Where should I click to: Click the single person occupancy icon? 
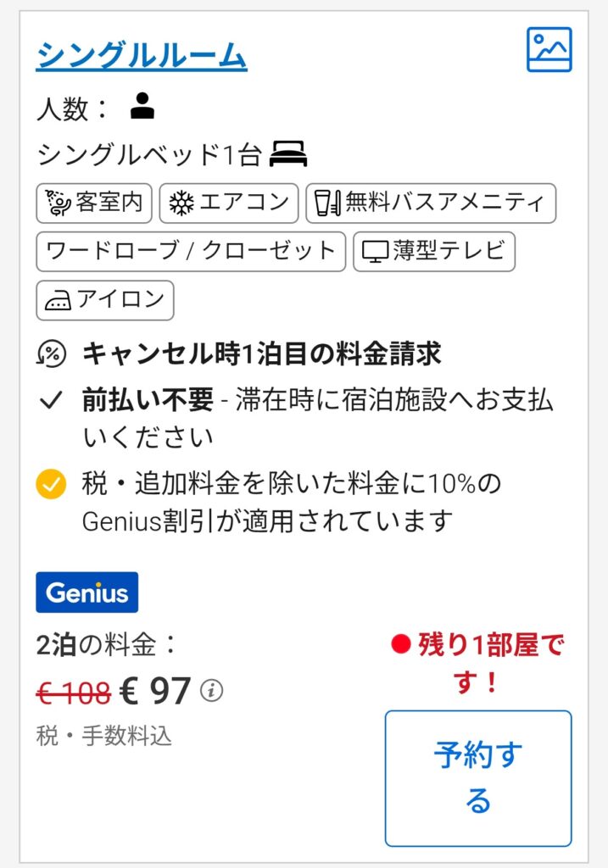click(142, 106)
